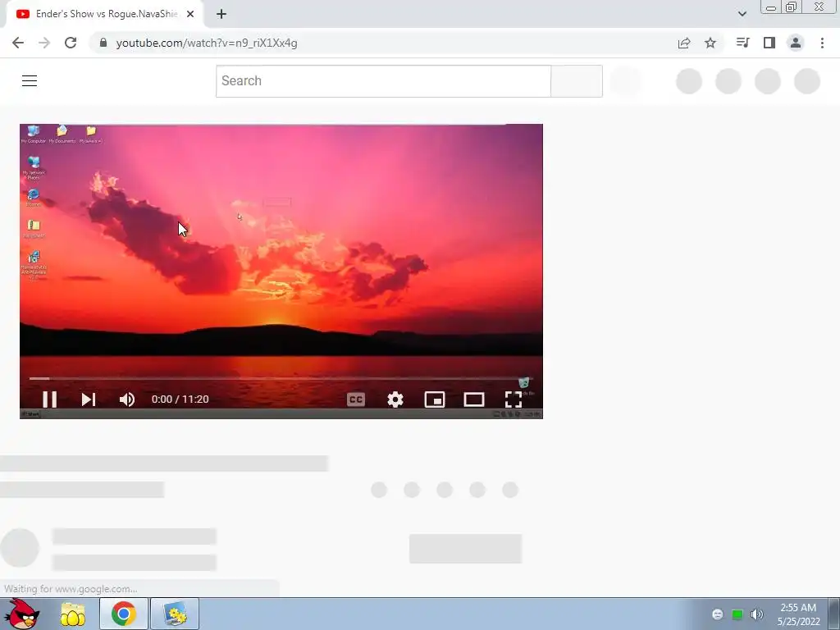Viewport: 840px width, 630px height.
Task: Open the control panel taskbar item
Action: pos(175,614)
